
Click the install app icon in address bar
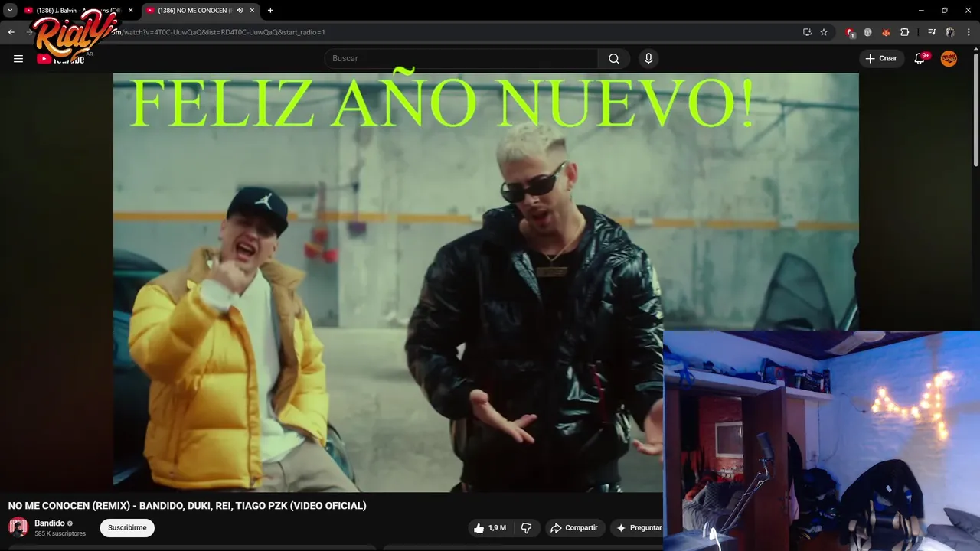pos(807,32)
